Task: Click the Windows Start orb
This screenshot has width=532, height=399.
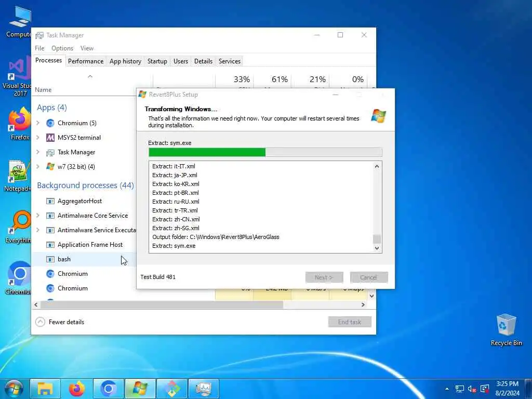Action: pos(14,389)
